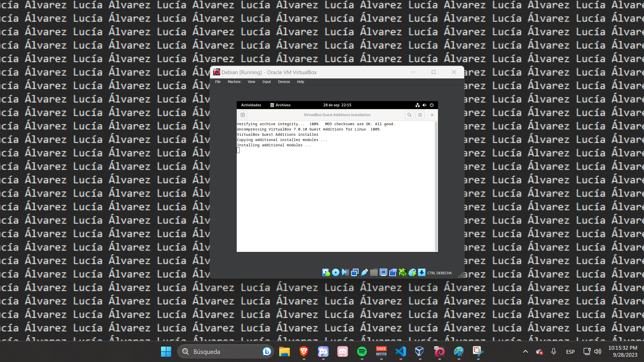
Task: Click the optical disk status icon
Action: click(335, 273)
